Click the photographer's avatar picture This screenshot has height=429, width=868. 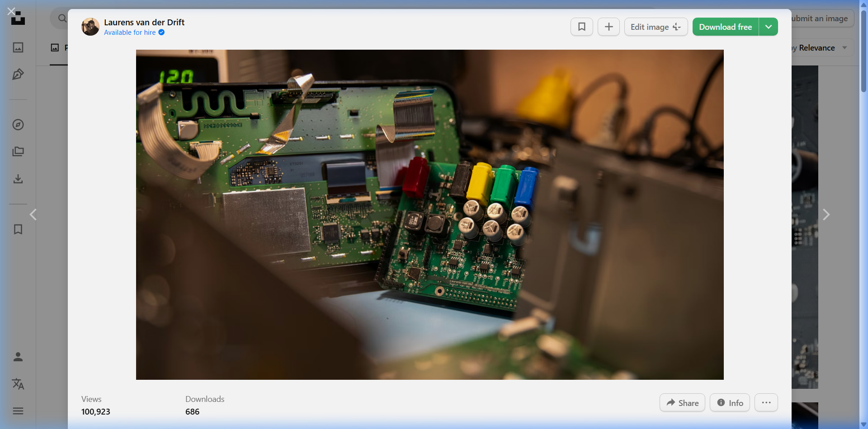coord(90,27)
